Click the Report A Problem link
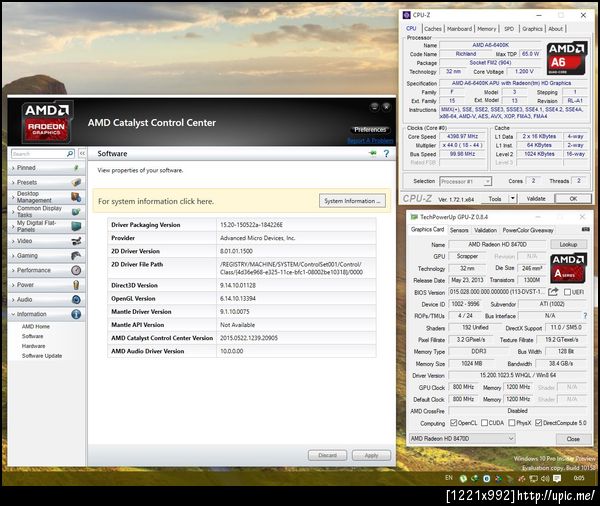This screenshot has height=506, width=600. (x=370, y=141)
